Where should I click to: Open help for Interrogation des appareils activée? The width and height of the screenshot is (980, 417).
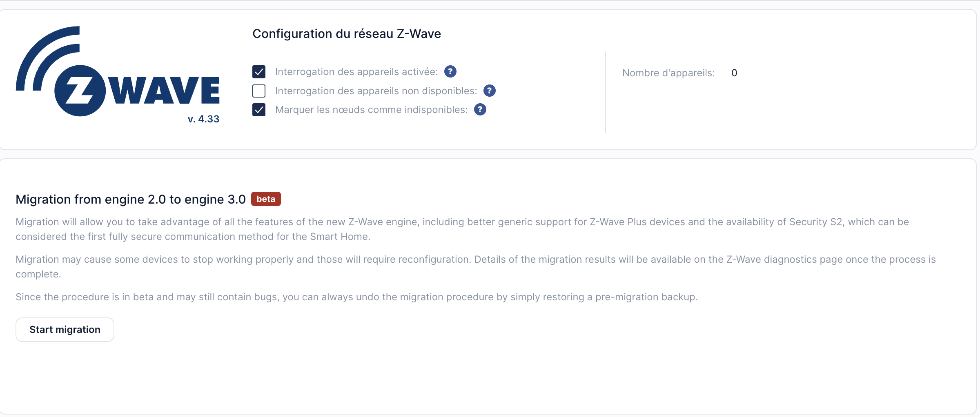pos(450,72)
